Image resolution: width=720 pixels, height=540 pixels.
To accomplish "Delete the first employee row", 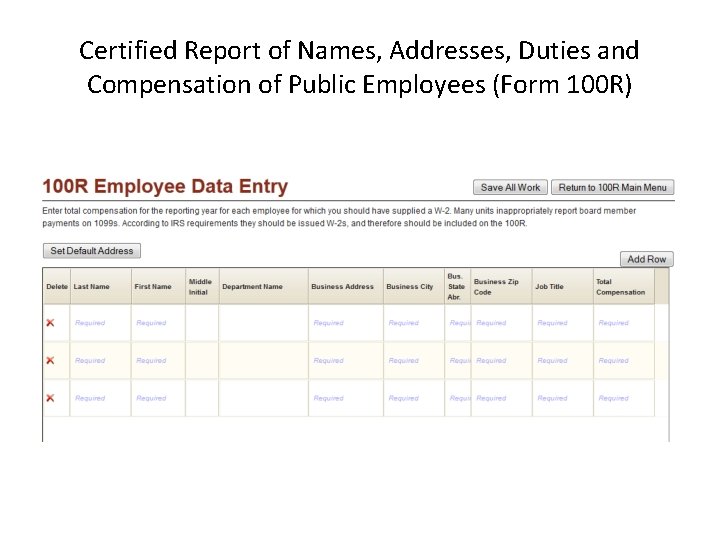I will click(x=51, y=323).
